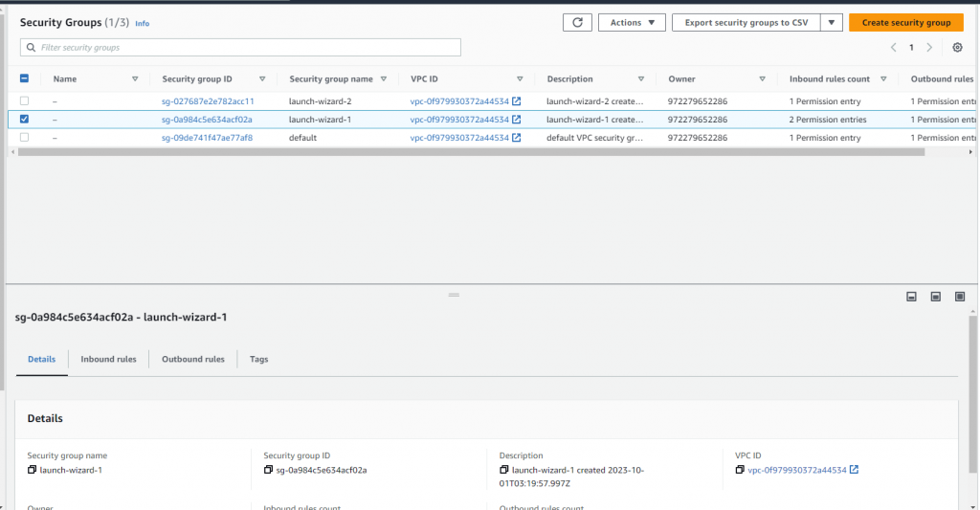The width and height of the screenshot is (980, 510).
Task: Go to next page arrow
Action: click(929, 48)
